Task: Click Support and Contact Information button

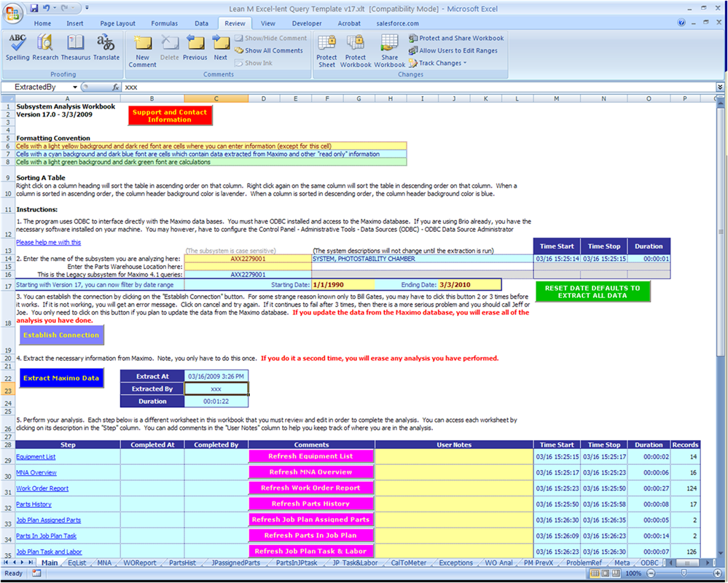Action: click(x=170, y=116)
